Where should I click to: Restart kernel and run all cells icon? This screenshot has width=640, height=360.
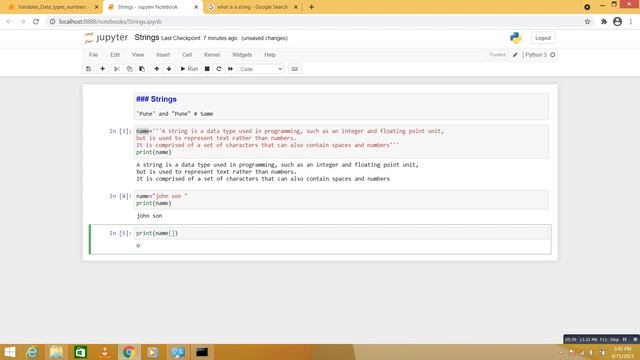[231, 69]
